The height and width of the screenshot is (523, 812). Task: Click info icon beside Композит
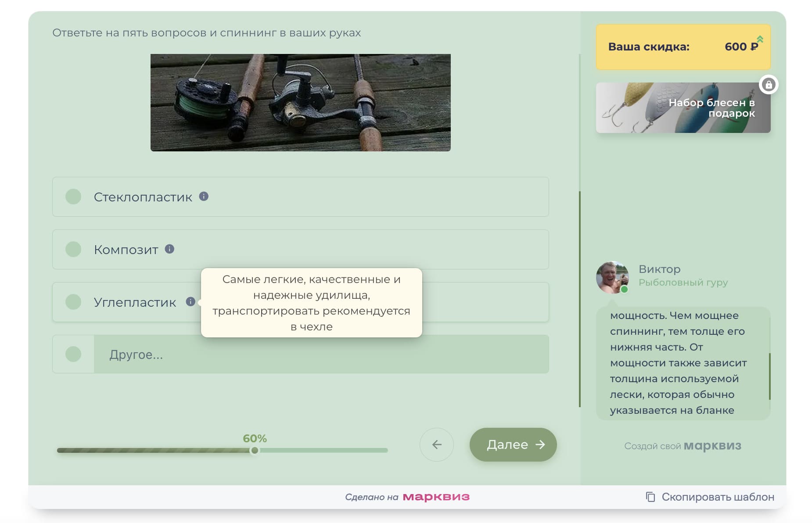(x=169, y=249)
